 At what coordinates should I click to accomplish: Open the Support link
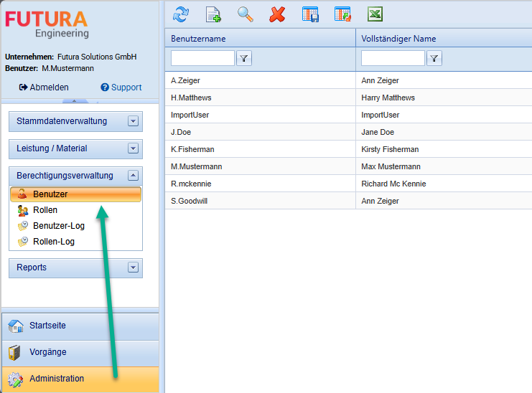pos(121,87)
